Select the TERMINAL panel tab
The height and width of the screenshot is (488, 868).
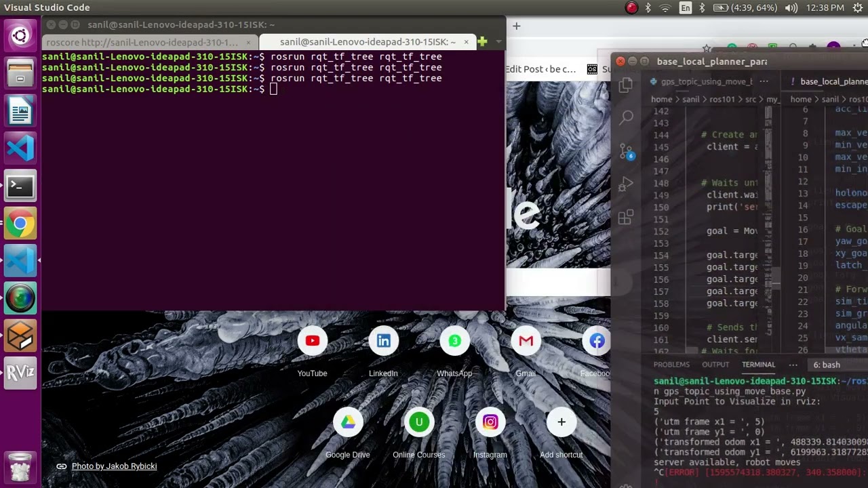pos(758,365)
